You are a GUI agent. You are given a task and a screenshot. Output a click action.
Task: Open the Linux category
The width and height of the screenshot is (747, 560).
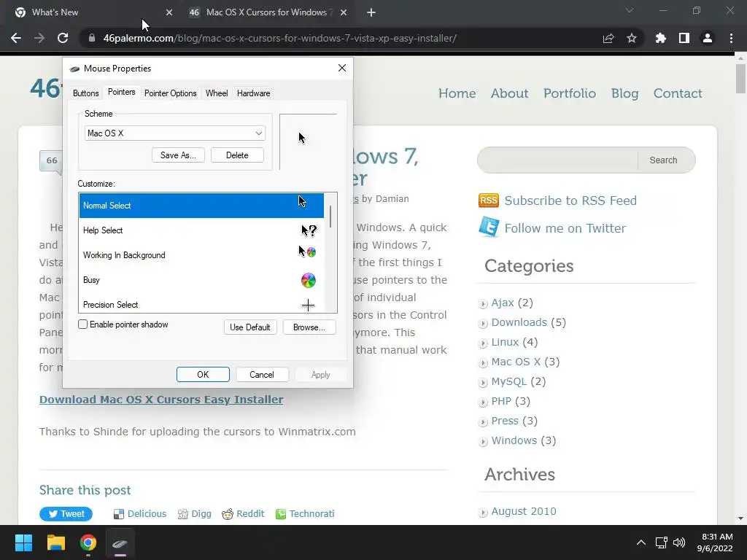point(505,342)
